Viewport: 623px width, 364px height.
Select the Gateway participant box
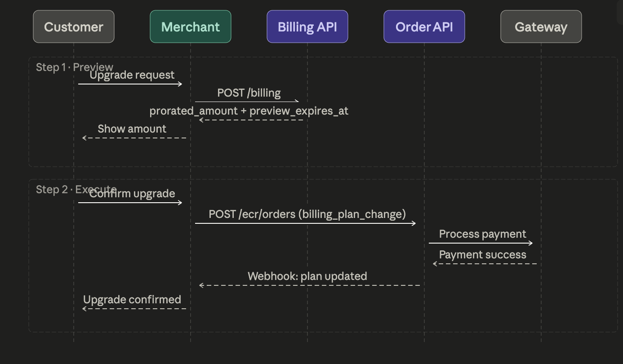pos(541,27)
